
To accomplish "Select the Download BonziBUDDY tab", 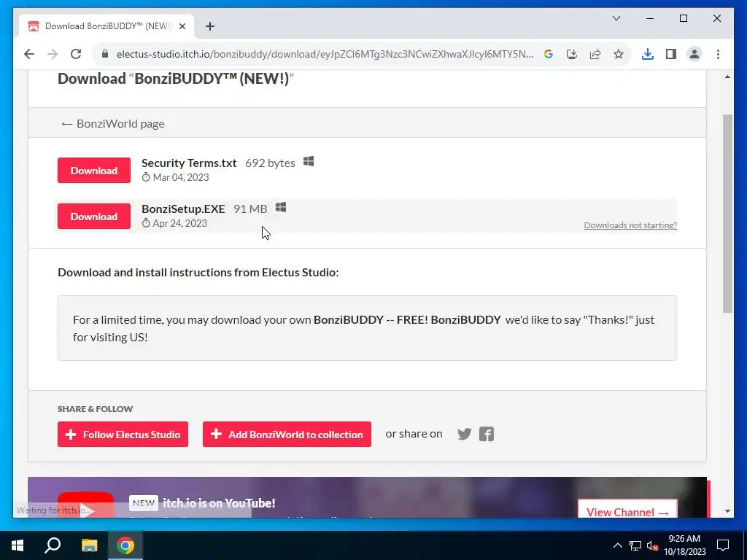I will 107,26.
